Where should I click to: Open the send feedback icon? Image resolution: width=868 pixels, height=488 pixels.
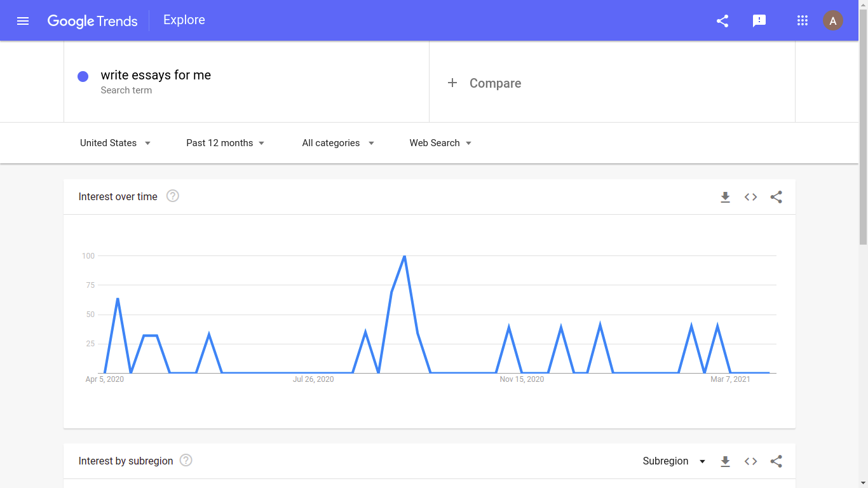[759, 21]
